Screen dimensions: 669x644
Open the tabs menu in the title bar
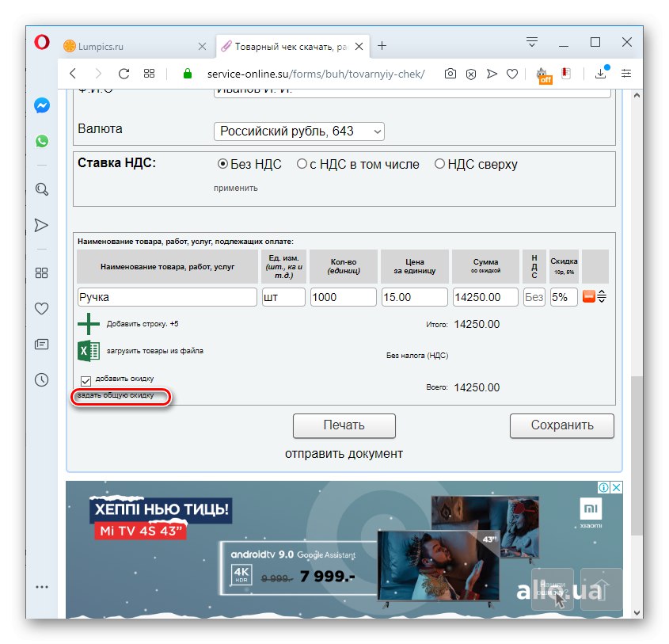[x=531, y=42]
